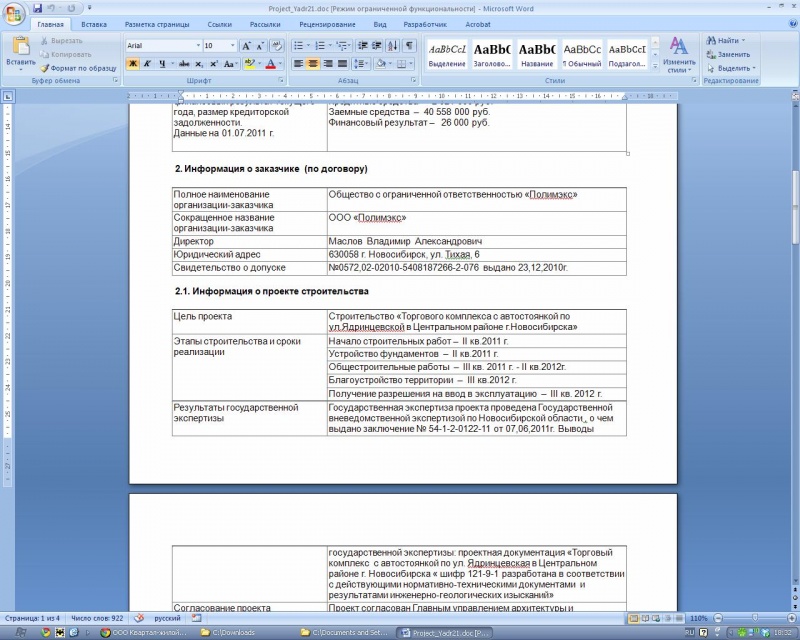Click the Save icon in Quick Access toolbar
Viewport: 800px width, 640px height.
coord(37,7)
